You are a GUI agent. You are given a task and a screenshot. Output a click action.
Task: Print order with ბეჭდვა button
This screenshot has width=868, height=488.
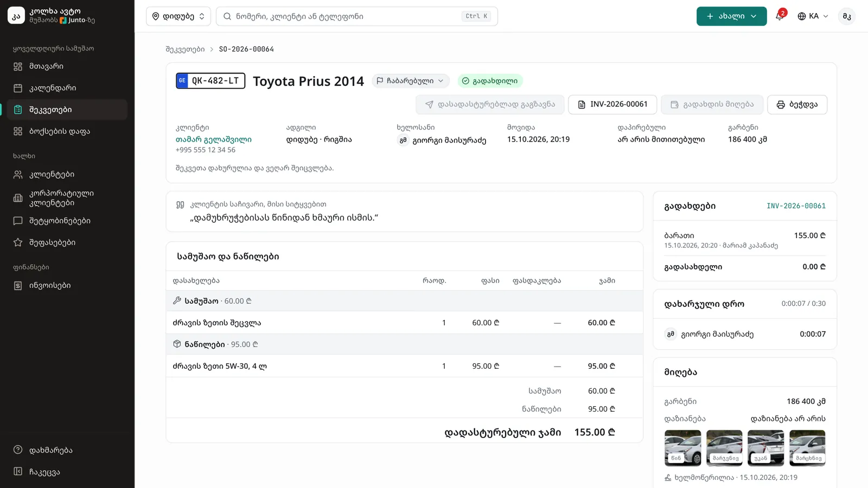coord(797,105)
